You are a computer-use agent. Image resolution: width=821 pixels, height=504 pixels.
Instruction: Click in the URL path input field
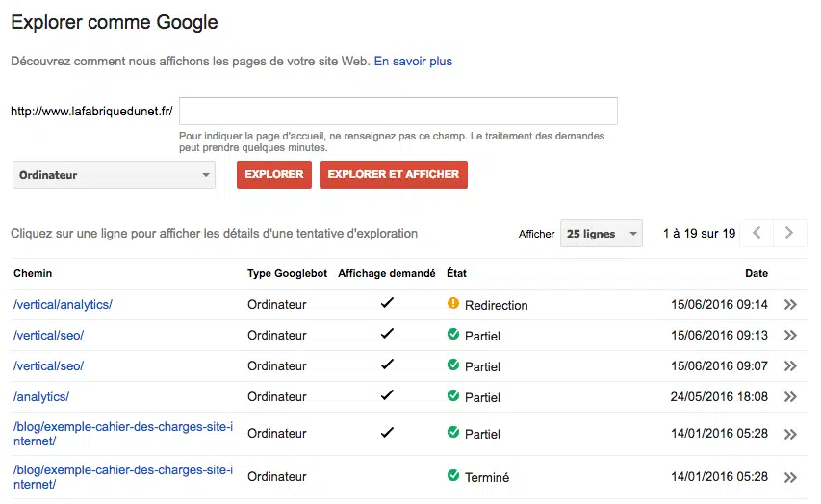click(398, 111)
